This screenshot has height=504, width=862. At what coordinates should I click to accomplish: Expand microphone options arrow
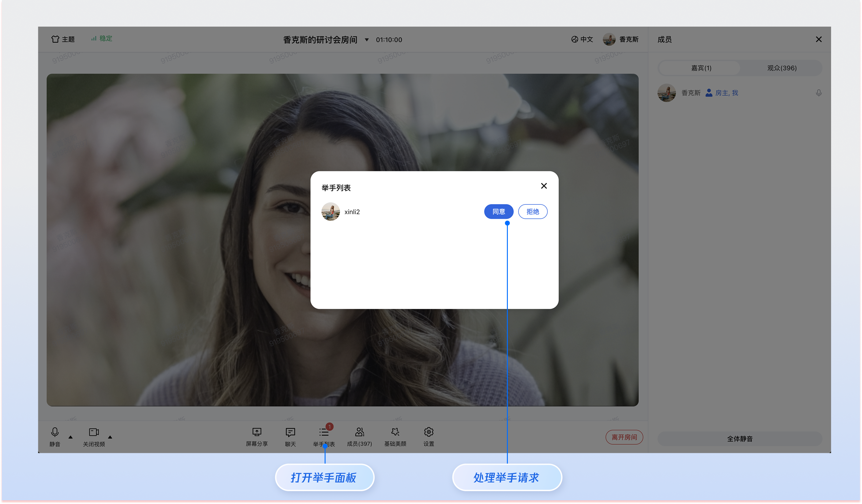70,437
